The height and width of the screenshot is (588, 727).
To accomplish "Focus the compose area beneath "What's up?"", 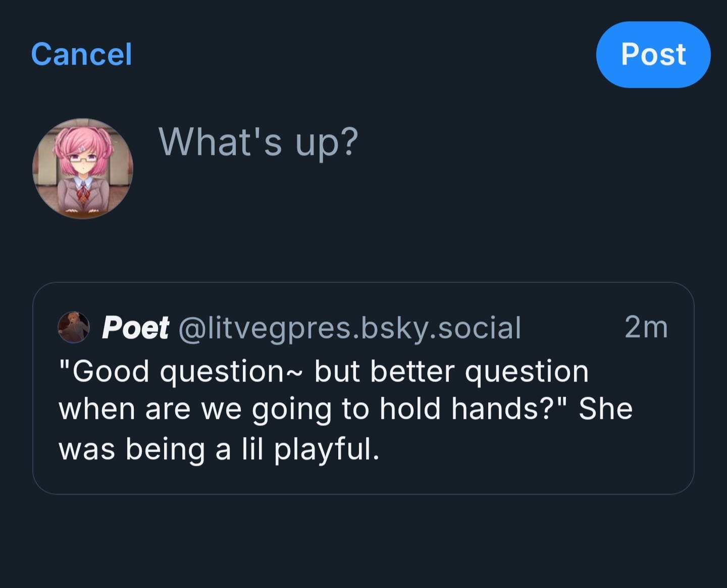I will 404,212.
